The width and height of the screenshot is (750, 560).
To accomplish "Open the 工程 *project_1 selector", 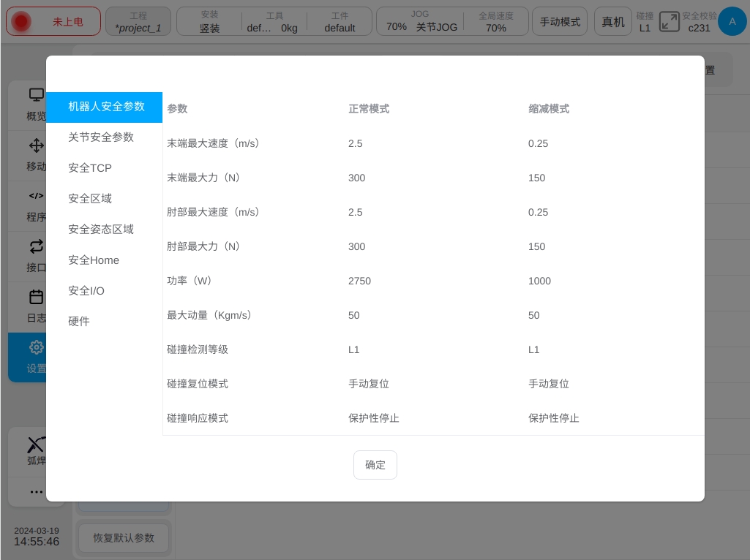I will (x=138, y=22).
